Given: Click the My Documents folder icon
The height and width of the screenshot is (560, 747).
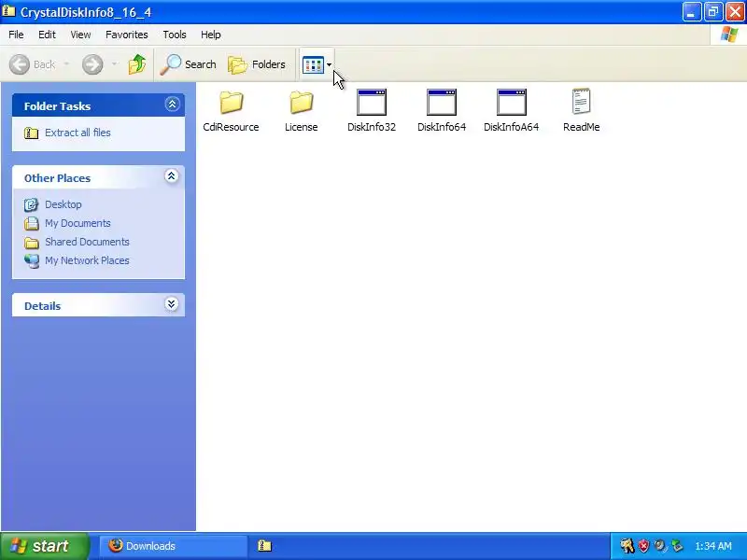Looking at the screenshot, I should point(32,223).
